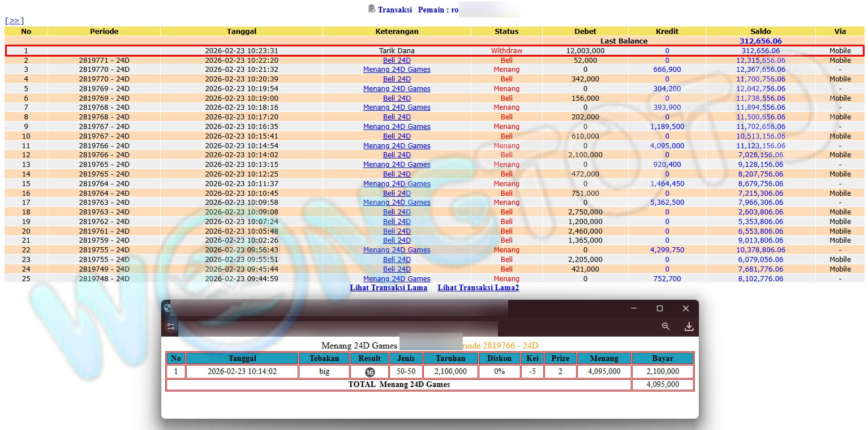Click the Taruhan header in popup table
The width and height of the screenshot is (868, 430).
pos(451,358)
